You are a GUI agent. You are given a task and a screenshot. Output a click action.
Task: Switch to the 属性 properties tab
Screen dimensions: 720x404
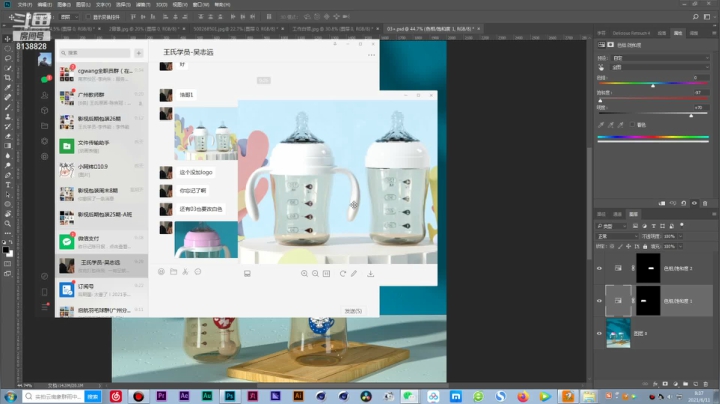point(678,33)
